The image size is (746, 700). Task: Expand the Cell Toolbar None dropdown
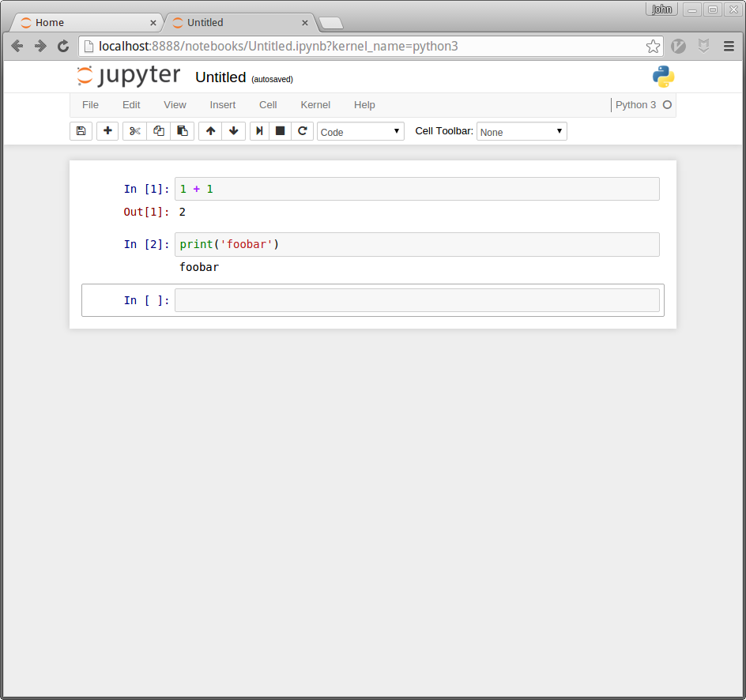522,132
